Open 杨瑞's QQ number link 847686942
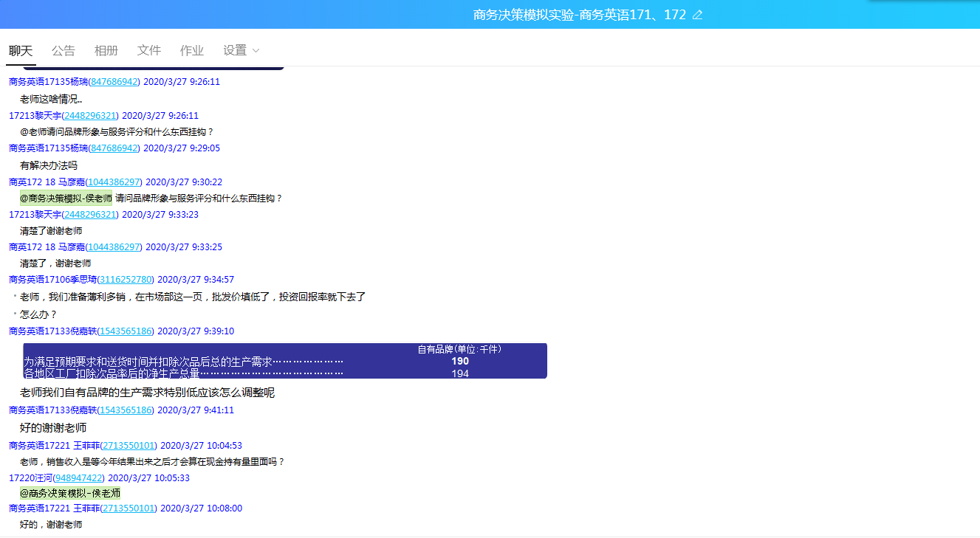This screenshot has width=980, height=538. tap(114, 82)
